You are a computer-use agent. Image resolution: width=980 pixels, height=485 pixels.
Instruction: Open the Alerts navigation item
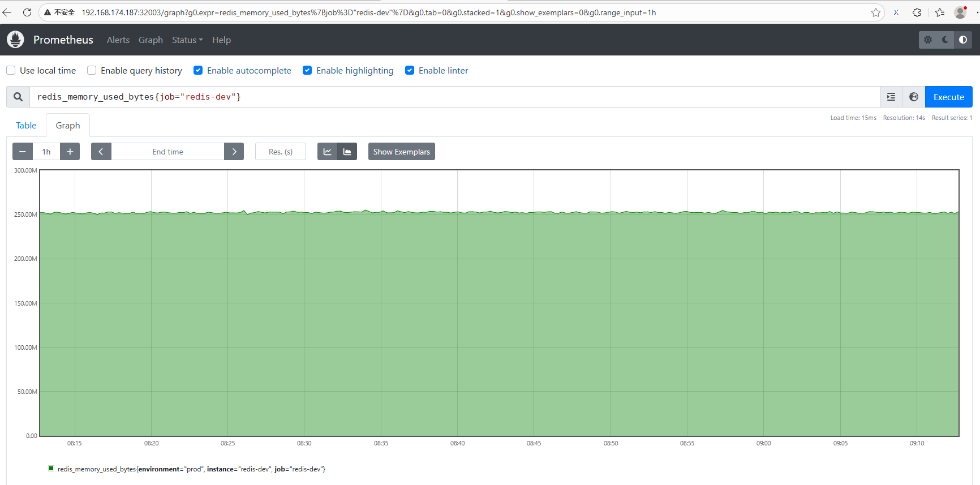click(x=118, y=40)
